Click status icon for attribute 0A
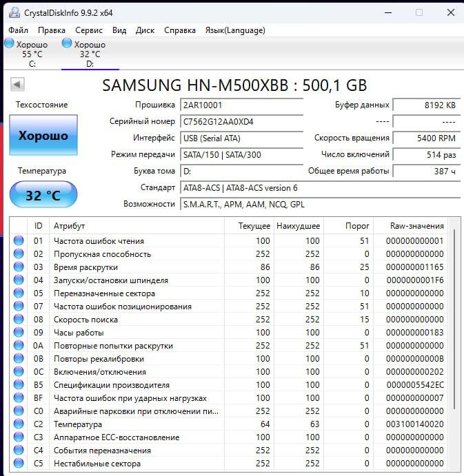The width and height of the screenshot is (464, 476). tap(19, 345)
